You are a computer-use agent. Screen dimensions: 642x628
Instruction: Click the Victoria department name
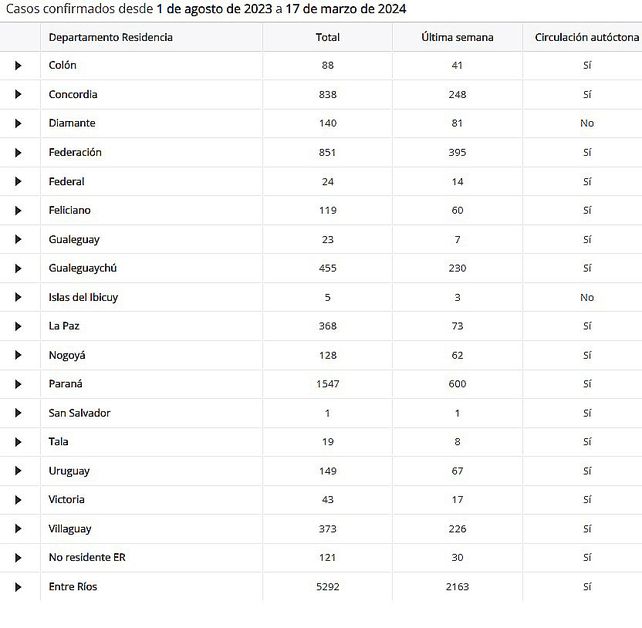(x=67, y=500)
